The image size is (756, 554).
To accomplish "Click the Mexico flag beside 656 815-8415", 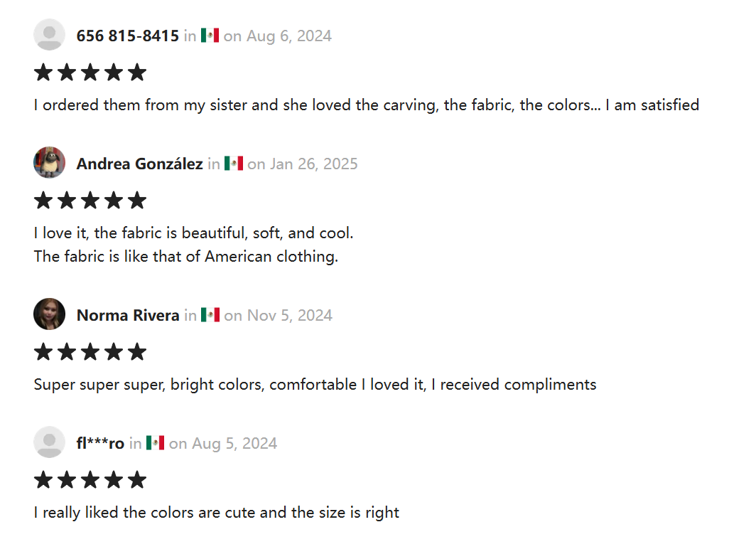I will [x=210, y=36].
